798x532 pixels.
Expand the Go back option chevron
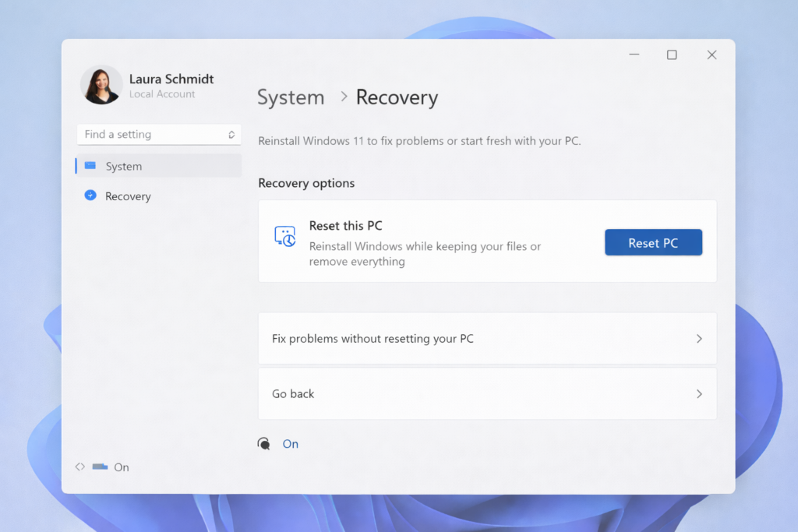(699, 394)
